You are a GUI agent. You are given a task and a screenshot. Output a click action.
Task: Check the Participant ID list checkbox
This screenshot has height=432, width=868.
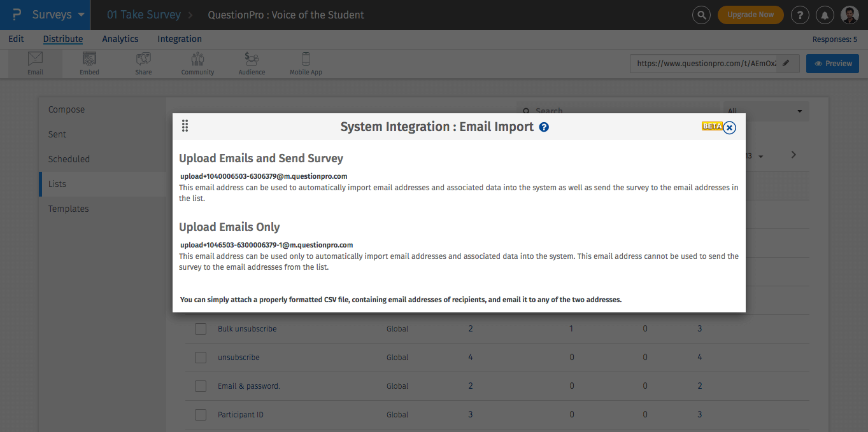[x=201, y=414]
